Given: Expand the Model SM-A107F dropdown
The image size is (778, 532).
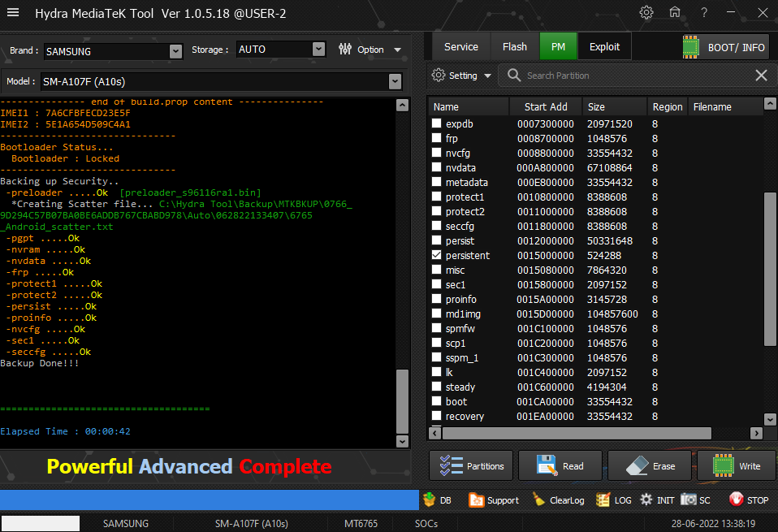Looking at the screenshot, I should (395, 81).
